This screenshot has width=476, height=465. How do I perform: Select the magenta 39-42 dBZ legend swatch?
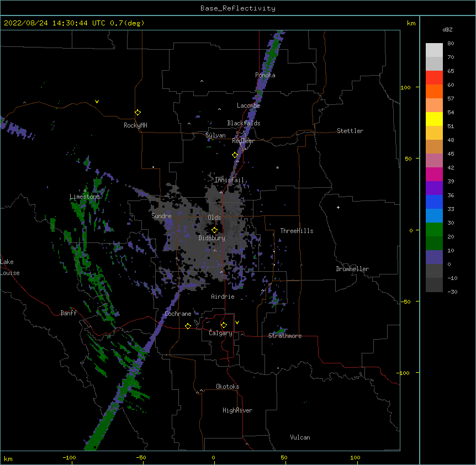pyautogui.click(x=434, y=175)
